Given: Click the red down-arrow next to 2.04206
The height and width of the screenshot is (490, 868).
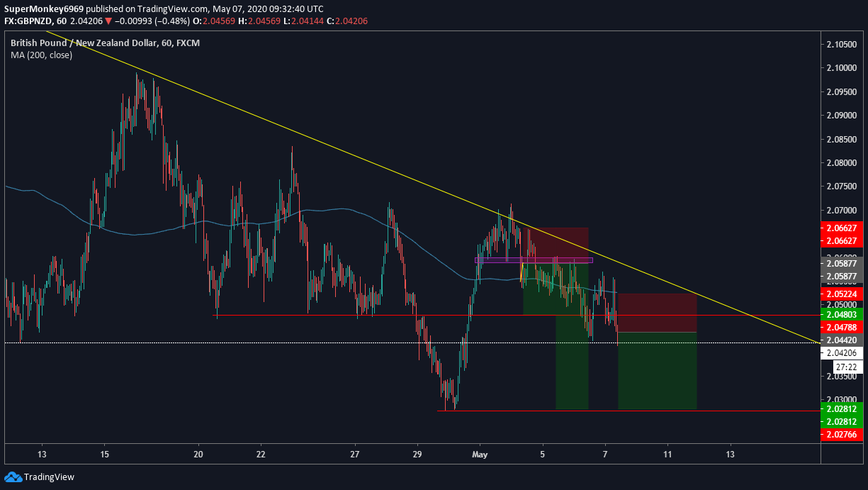Looking at the screenshot, I should (x=108, y=21).
